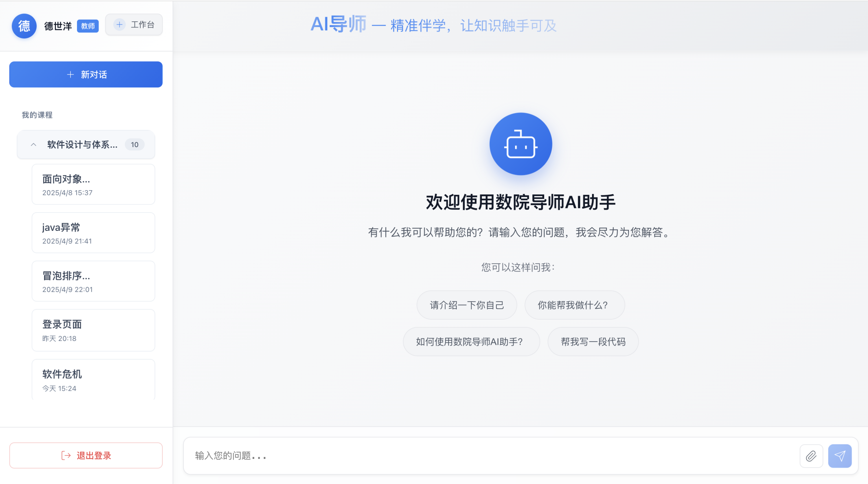The width and height of the screenshot is (868, 484).
Task: Click 如何使用数院导师AI助手? prompt chip
Action: point(471,342)
